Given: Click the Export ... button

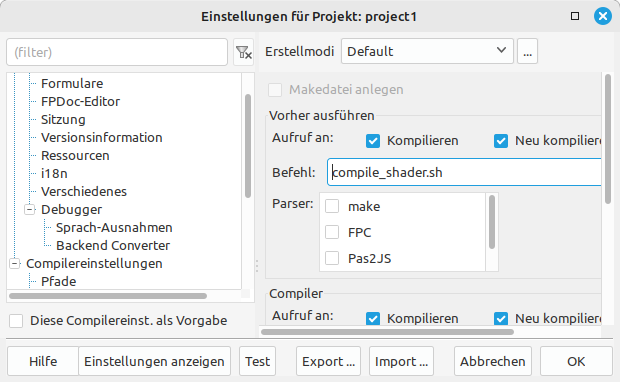Looking at the screenshot, I should pyautogui.click(x=329, y=361).
